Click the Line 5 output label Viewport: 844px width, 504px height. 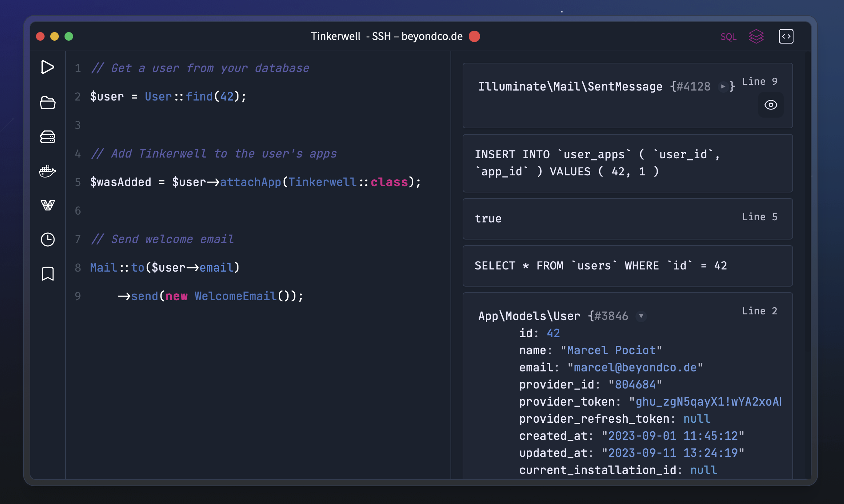tap(759, 217)
